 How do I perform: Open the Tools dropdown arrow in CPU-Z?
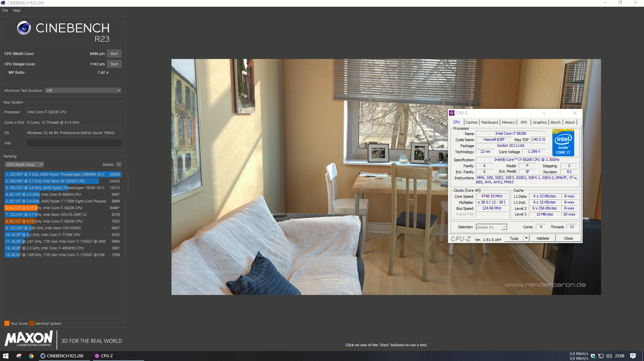pyautogui.click(x=526, y=239)
